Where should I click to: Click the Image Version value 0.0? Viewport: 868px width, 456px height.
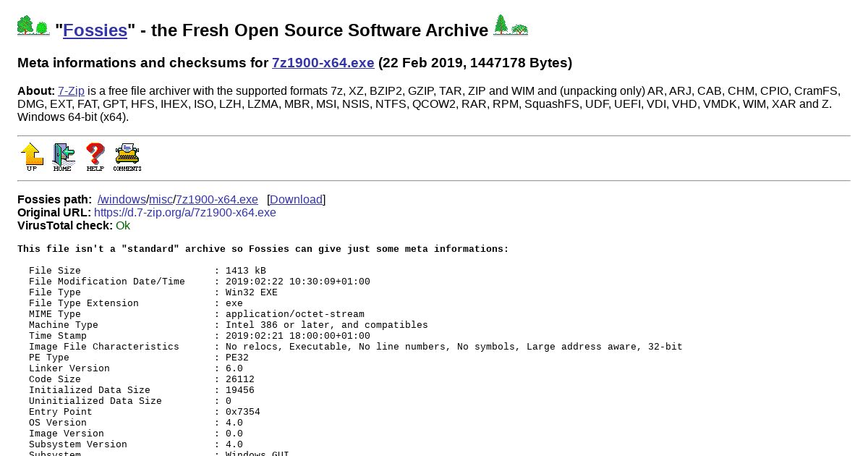pos(234,434)
